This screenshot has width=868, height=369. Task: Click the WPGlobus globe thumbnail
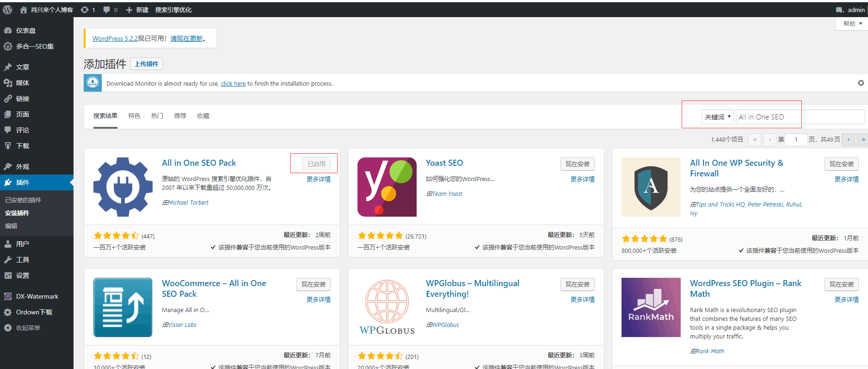click(x=387, y=307)
